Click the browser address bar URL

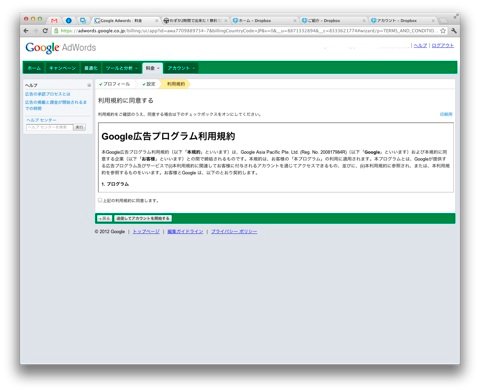click(x=247, y=31)
